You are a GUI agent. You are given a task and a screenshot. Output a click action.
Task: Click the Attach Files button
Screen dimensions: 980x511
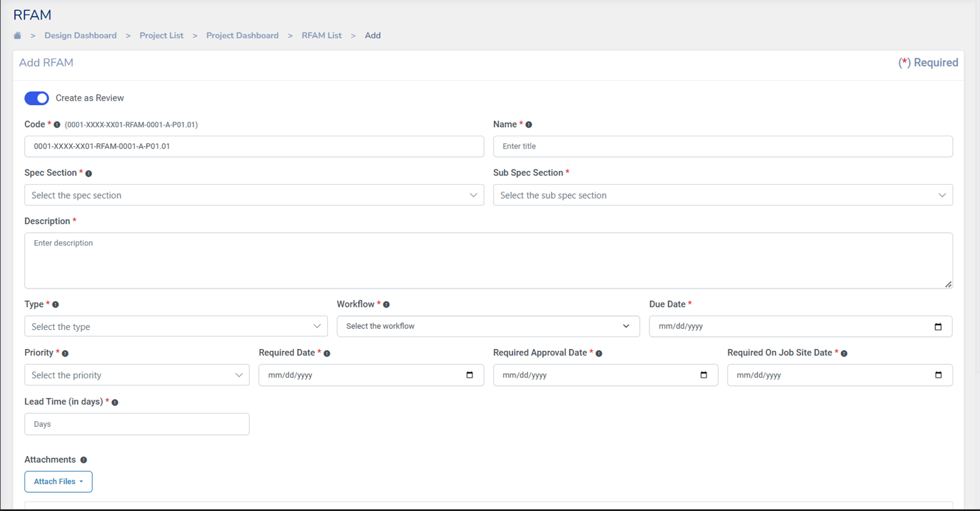point(58,482)
